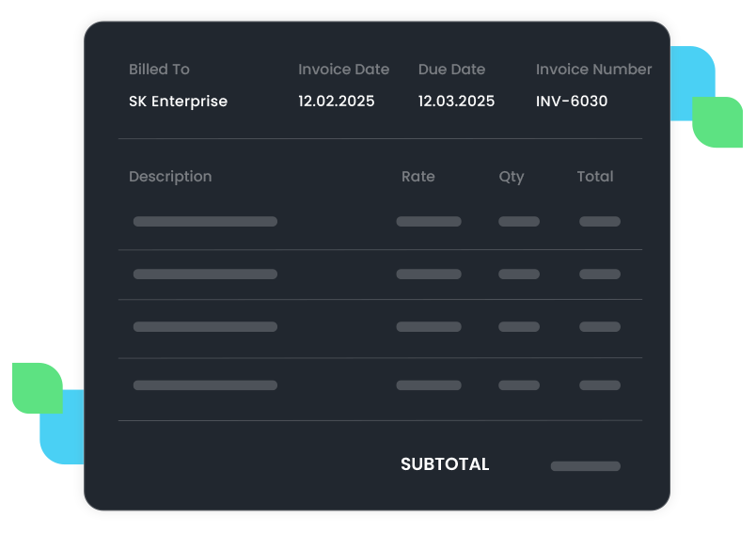
Task: Click the SUBTOTAL label
Action: point(445,464)
